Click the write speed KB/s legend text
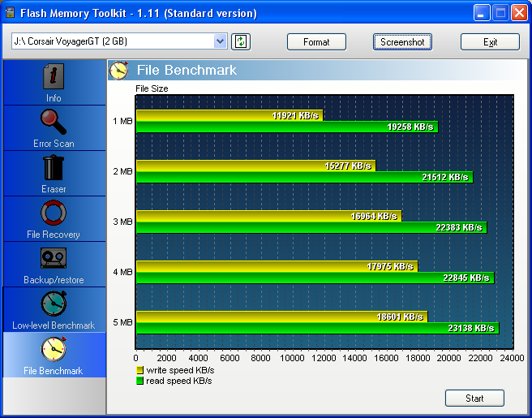This screenshot has height=418, width=532. [x=180, y=370]
